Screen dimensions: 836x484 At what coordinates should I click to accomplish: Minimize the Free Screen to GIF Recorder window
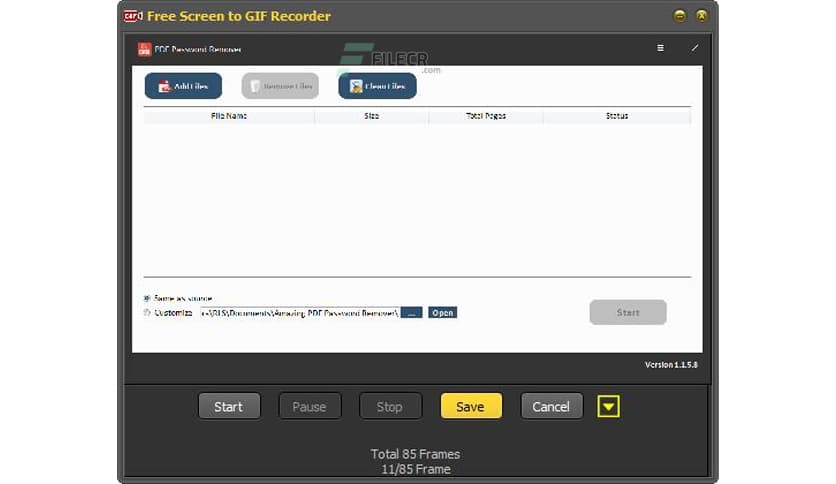680,15
